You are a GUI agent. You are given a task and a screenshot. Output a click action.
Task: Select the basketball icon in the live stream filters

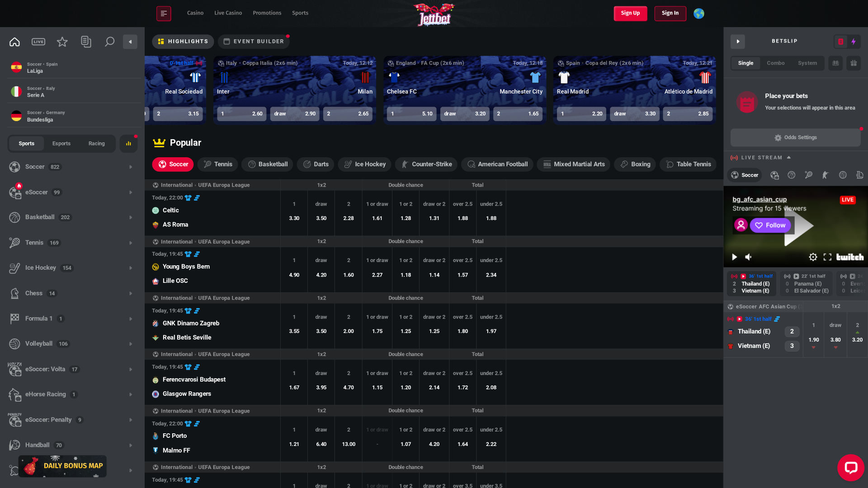click(792, 175)
